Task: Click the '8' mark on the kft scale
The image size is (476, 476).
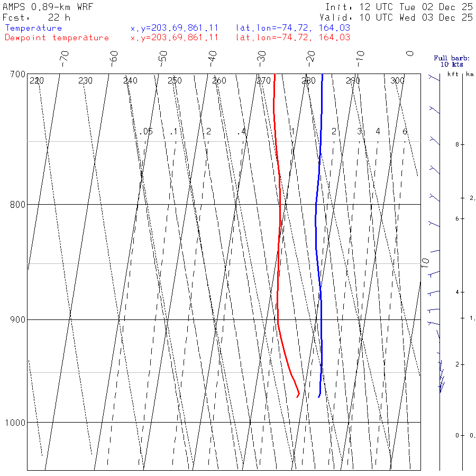Action: point(457,145)
